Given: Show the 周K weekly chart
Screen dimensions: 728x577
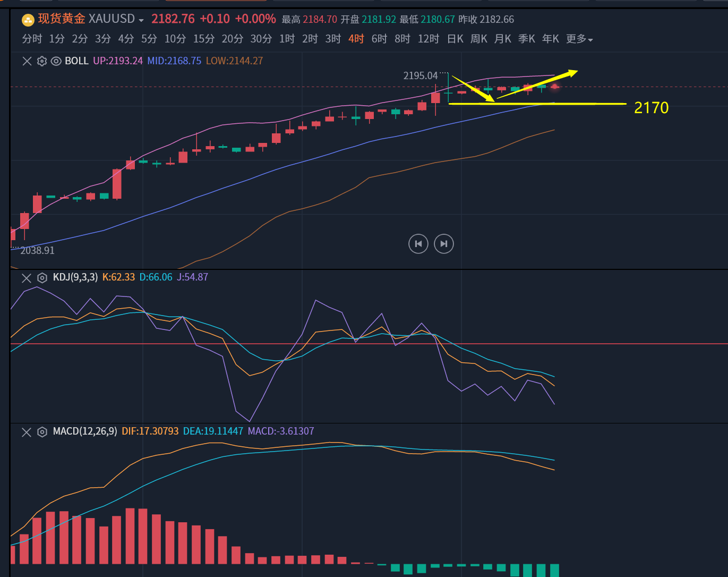Looking at the screenshot, I should pos(479,39).
